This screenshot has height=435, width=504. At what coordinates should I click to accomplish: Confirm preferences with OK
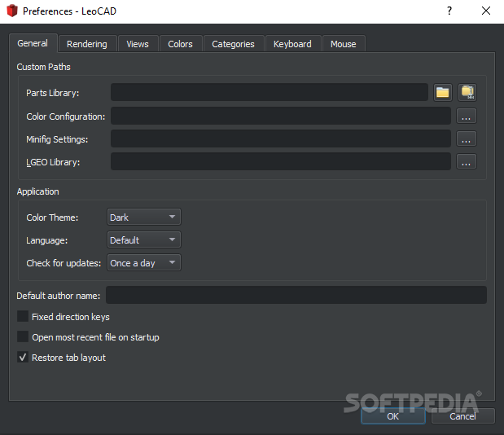pyautogui.click(x=393, y=416)
